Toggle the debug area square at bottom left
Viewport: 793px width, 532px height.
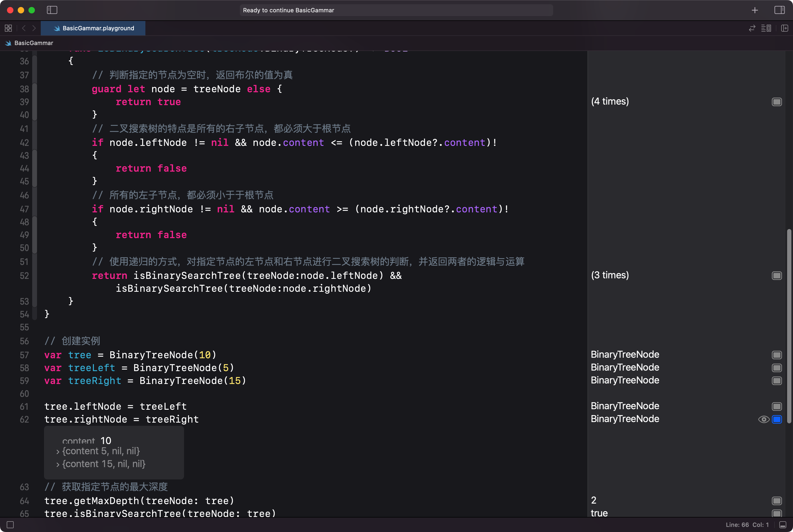tap(10, 525)
